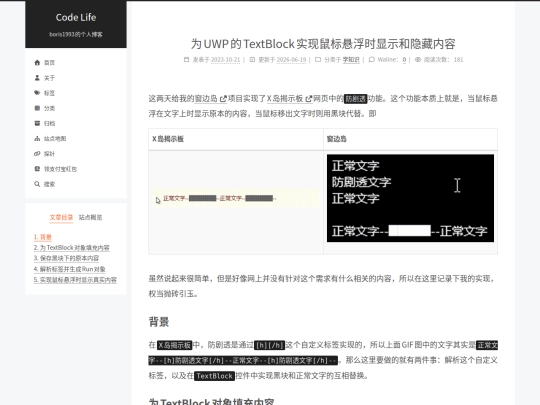Switch to the 文章目录 tab

coord(61,217)
